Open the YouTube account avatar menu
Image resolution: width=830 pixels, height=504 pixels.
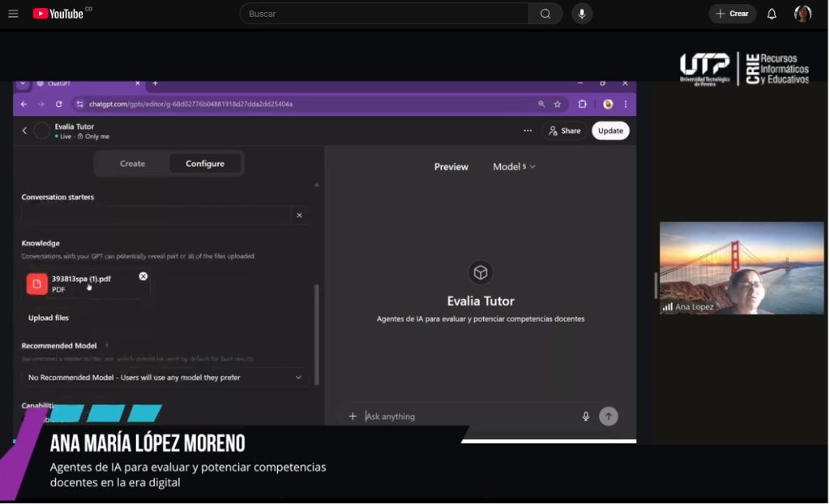(802, 14)
